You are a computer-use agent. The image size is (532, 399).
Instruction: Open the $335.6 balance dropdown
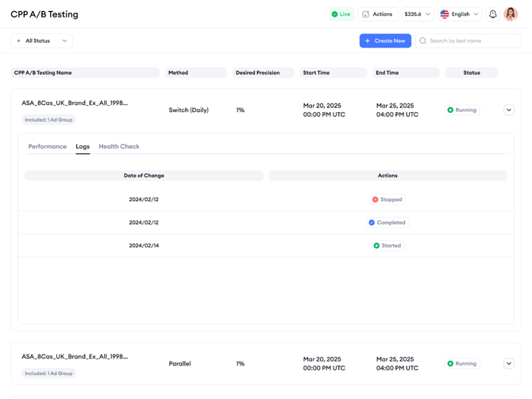coord(417,14)
